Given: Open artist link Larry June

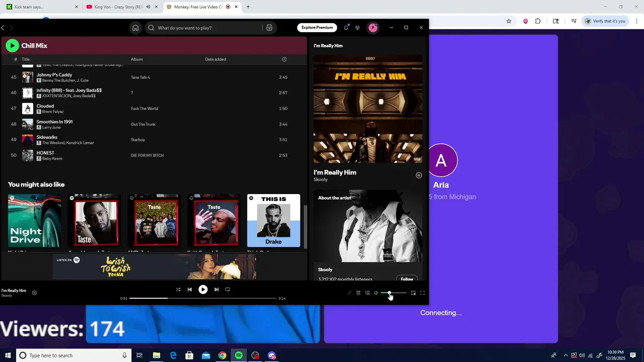Looking at the screenshot, I should (x=51, y=127).
